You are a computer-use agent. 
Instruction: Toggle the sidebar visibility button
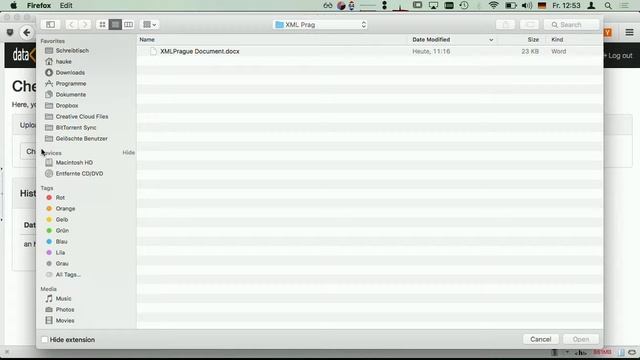click(x=51, y=24)
